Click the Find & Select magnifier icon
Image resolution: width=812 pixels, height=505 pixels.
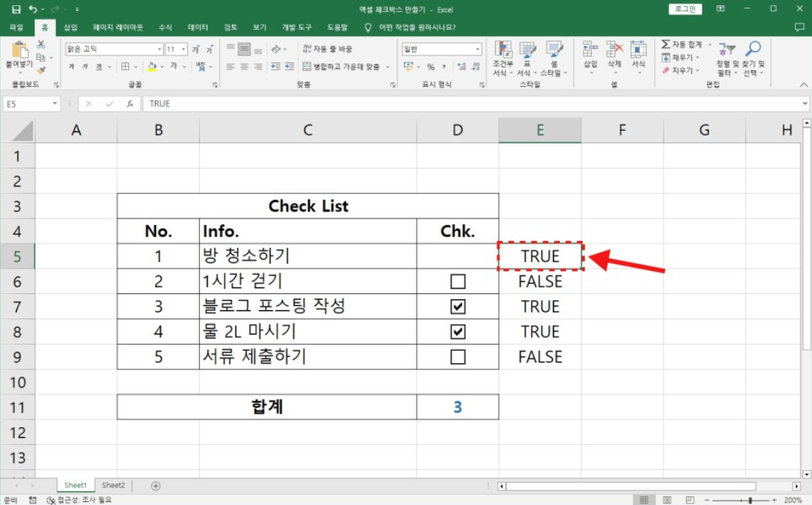753,50
